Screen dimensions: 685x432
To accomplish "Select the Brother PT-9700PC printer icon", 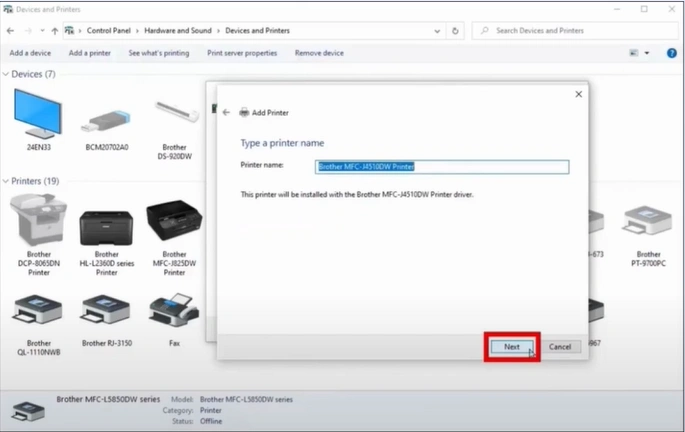I will [648, 225].
